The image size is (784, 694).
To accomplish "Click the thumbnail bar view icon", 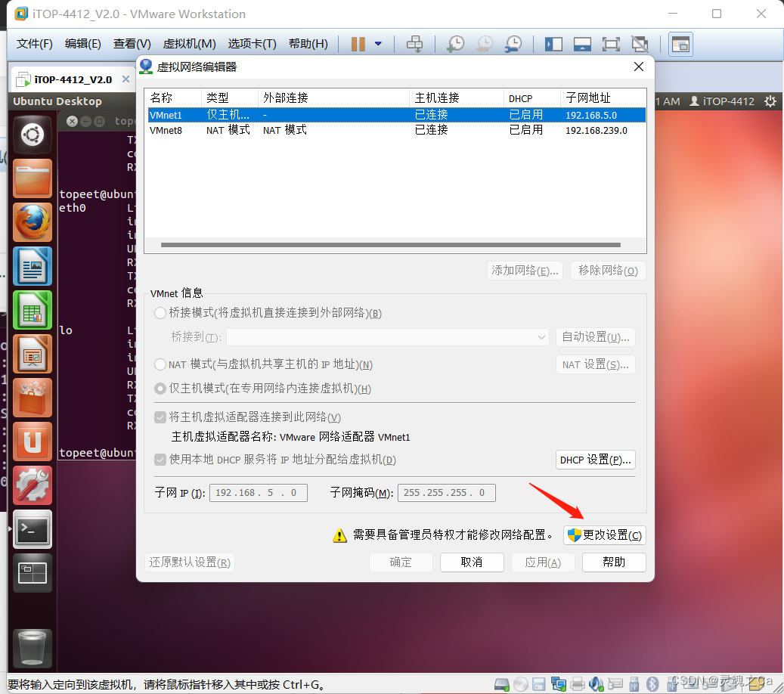I will (x=680, y=45).
